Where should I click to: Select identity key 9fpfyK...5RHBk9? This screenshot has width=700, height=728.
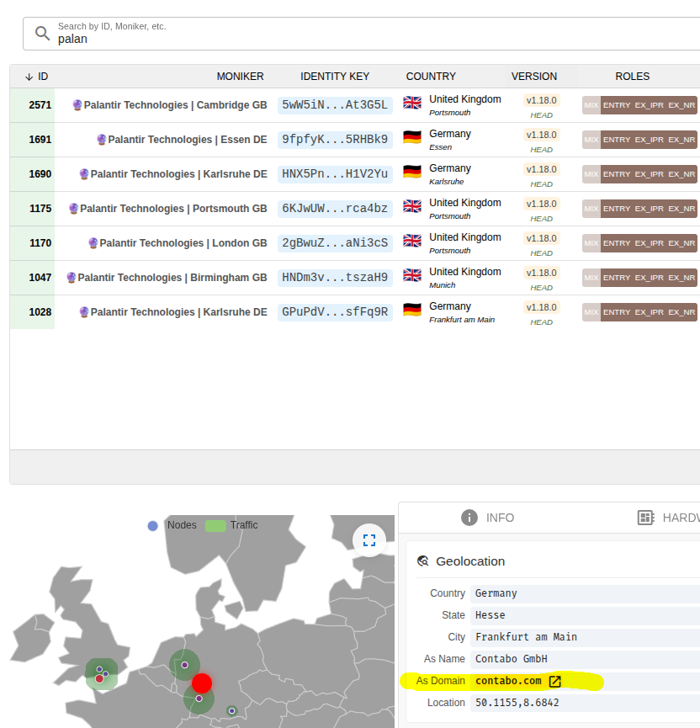tap(335, 140)
